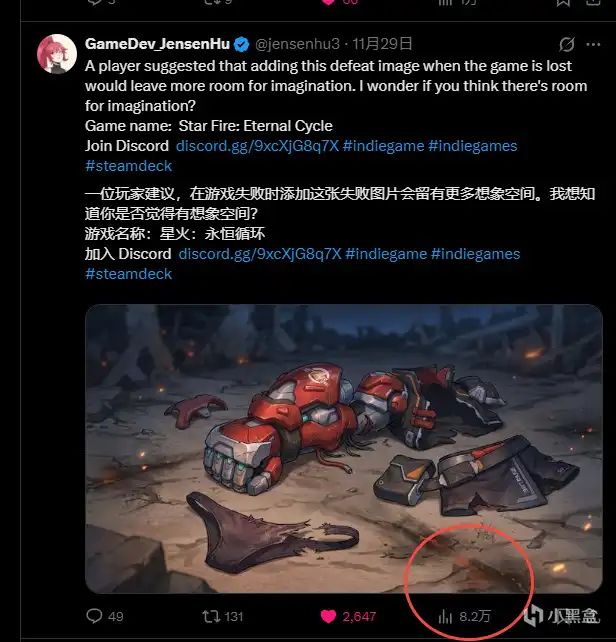Viewport: 616px width, 642px height.
Task: Follow the Discord link after "加入 Discord"
Action: 260,254
